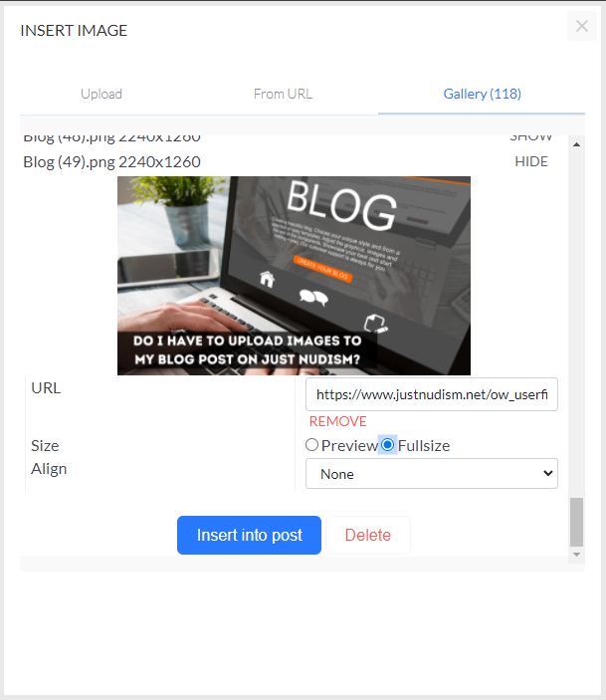Screen dimensions: 606x700
Task: Select the Gallery (118) tab
Action: (x=482, y=94)
